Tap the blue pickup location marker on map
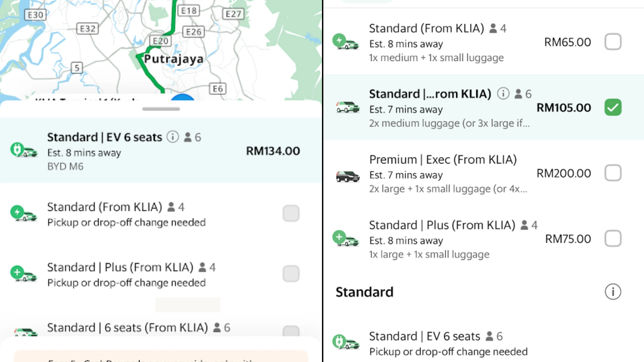 coord(182,97)
